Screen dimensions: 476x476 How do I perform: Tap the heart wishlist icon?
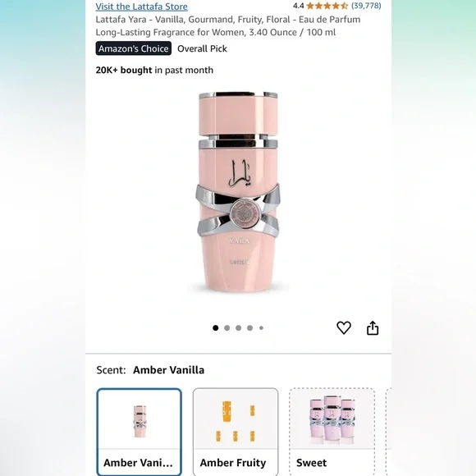coord(344,327)
